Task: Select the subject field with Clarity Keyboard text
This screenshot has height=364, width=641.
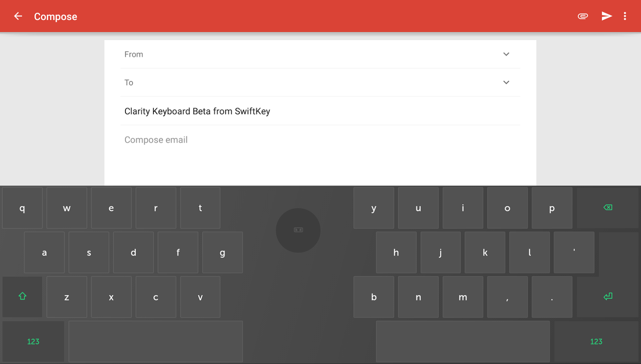Action: point(320,111)
